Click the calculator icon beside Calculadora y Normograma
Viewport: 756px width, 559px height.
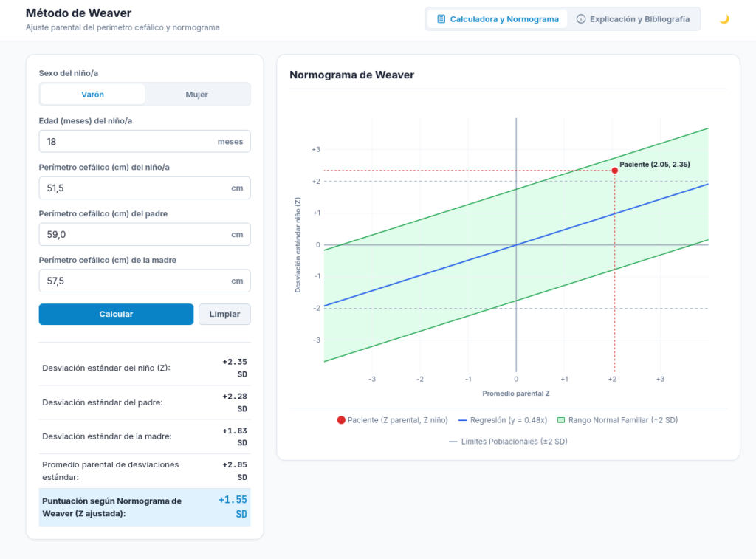click(441, 18)
